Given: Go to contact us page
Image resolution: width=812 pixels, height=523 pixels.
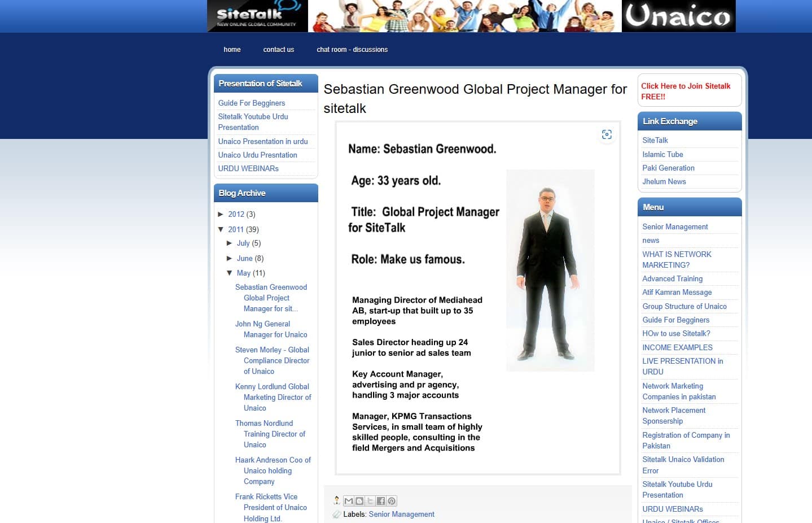Looking at the screenshot, I should [278, 50].
